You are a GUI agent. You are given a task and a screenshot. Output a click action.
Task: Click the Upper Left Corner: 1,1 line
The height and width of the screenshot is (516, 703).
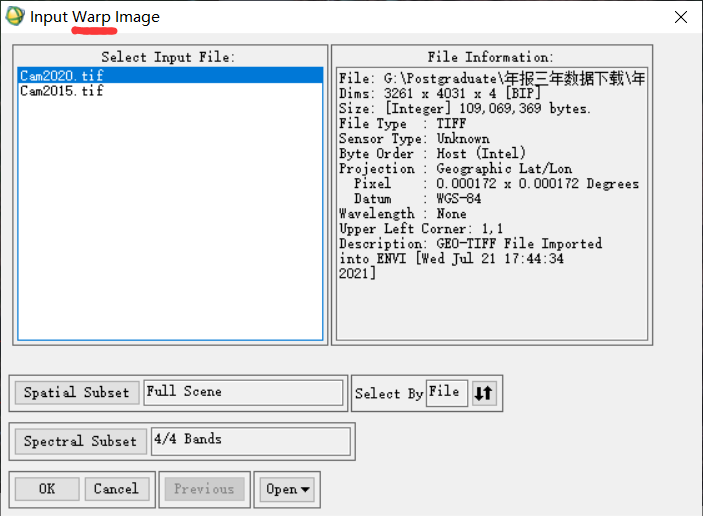(x=421, y=229)
